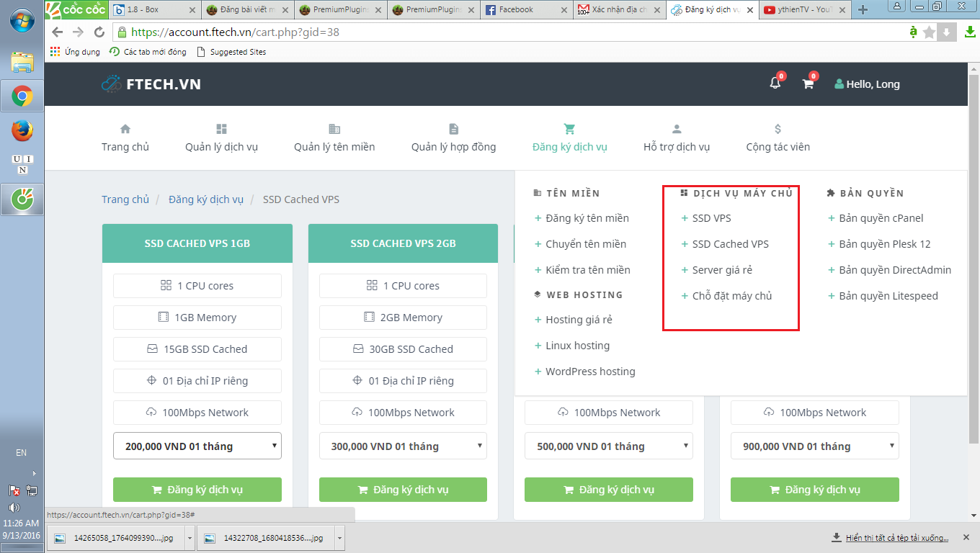
Task: Open the notifications bell icon
Action: pyautogui.click(x=775, y=84)
